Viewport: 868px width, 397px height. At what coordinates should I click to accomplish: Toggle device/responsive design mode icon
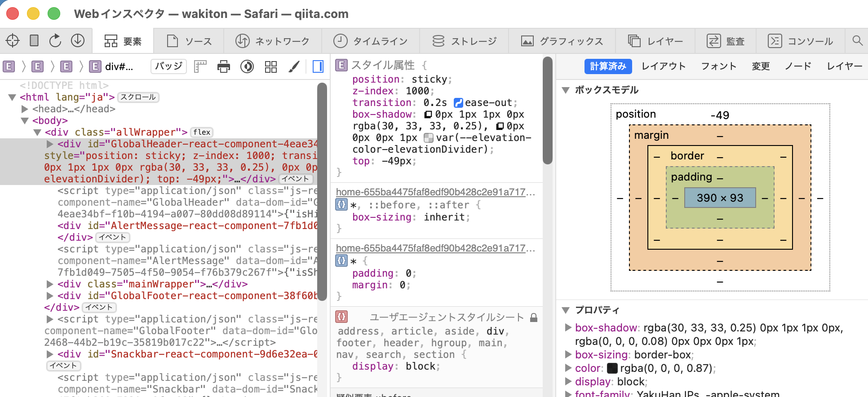point(34,41)
